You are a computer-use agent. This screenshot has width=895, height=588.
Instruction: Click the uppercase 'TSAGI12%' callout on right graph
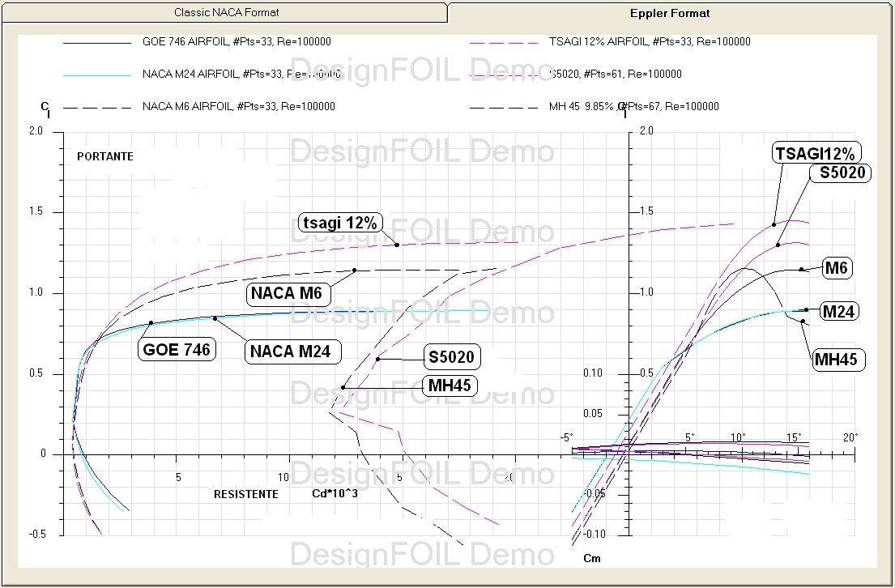[815, 154]
